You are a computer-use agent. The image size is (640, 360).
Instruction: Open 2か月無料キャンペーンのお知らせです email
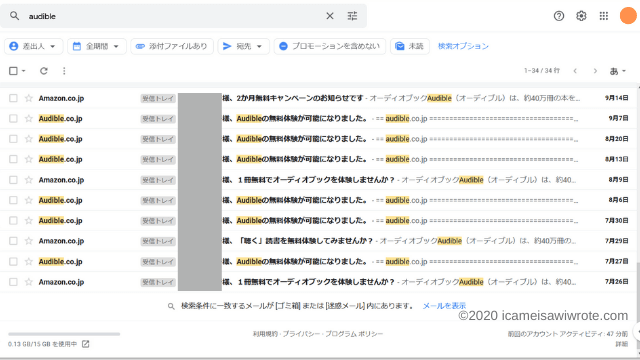coord(300,98)
